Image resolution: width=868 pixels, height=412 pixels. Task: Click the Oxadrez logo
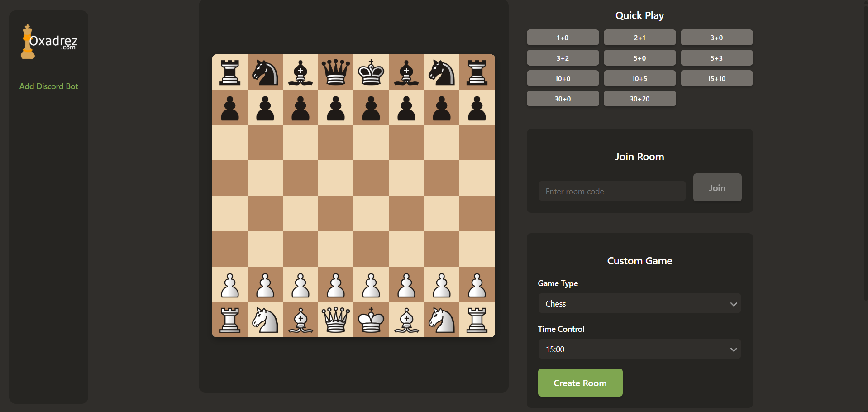[49, 42]
